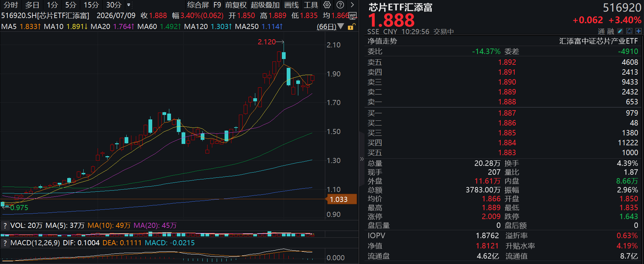The height and width of the screenshot is (264, 644).
Task: Open the 66日 range dropdown triangle
Action: (x=341, y=27)
